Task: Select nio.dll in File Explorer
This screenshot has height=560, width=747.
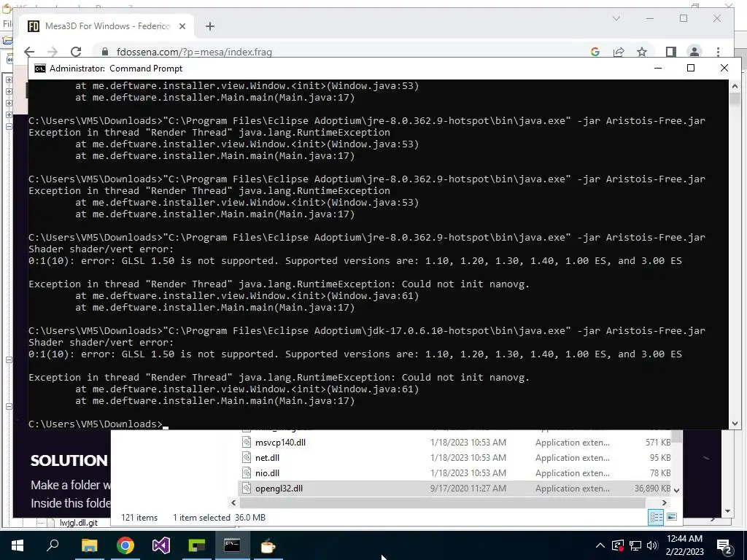Action: click(267, 472)
